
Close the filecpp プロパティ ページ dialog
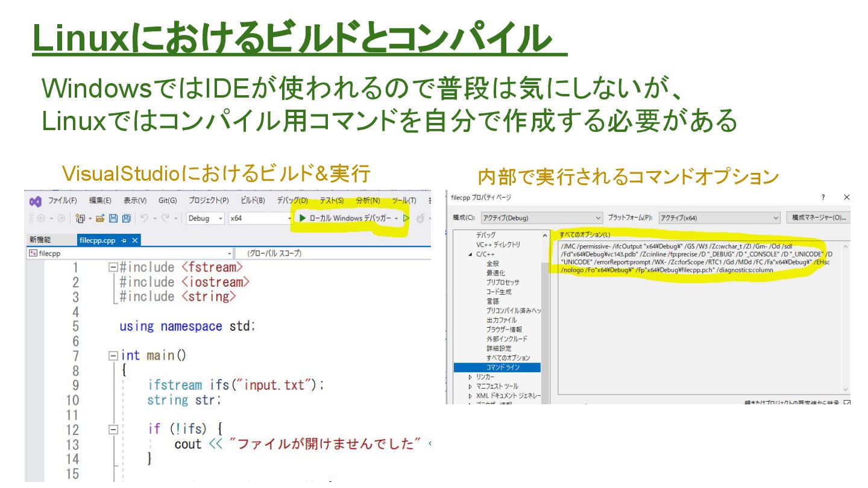point(846,197)
